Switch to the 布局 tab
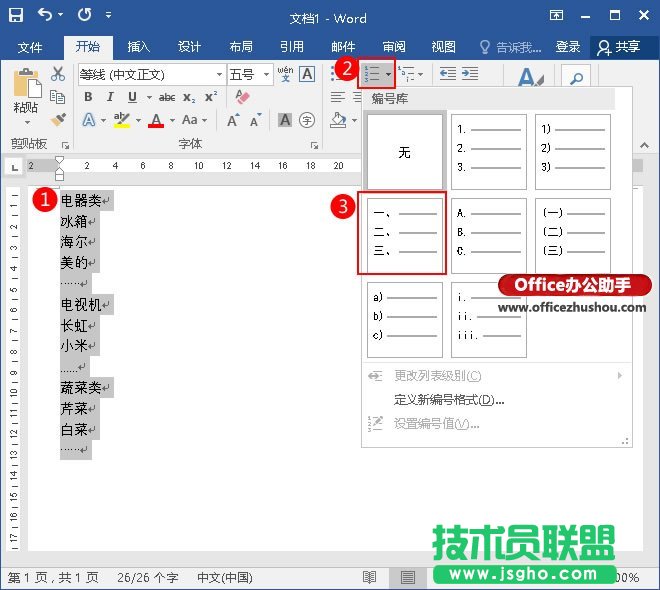This screenshot has height=590, width=660. [x=241, y=46]
